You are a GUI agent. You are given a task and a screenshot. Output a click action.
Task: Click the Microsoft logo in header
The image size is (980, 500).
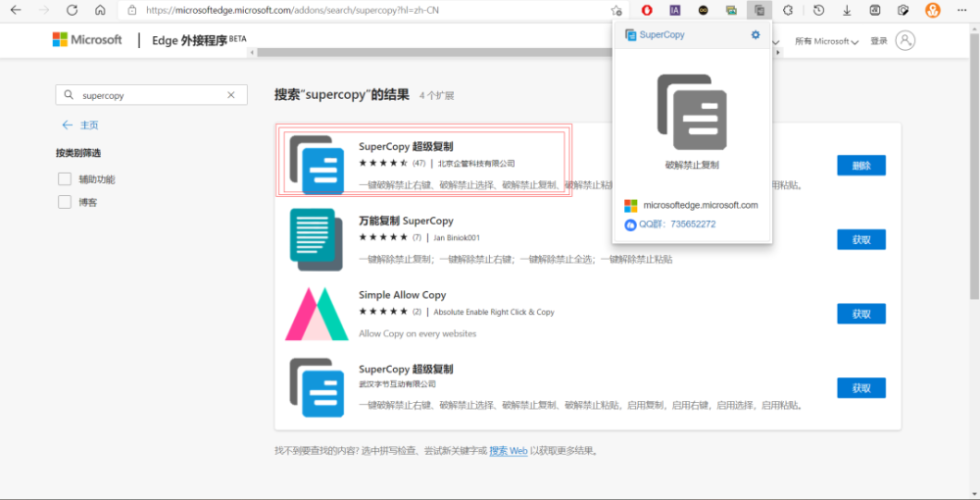tap(87, 40)
